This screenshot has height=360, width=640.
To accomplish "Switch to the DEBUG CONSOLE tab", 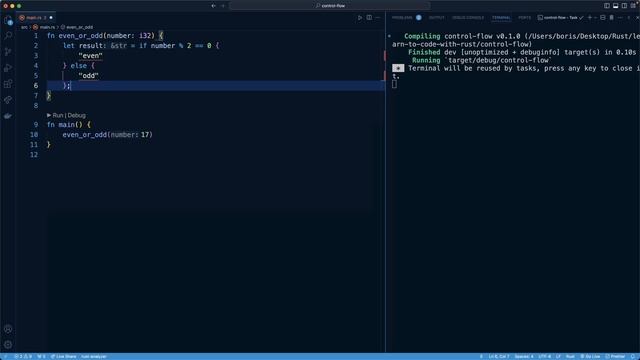I will coord(468,18).
